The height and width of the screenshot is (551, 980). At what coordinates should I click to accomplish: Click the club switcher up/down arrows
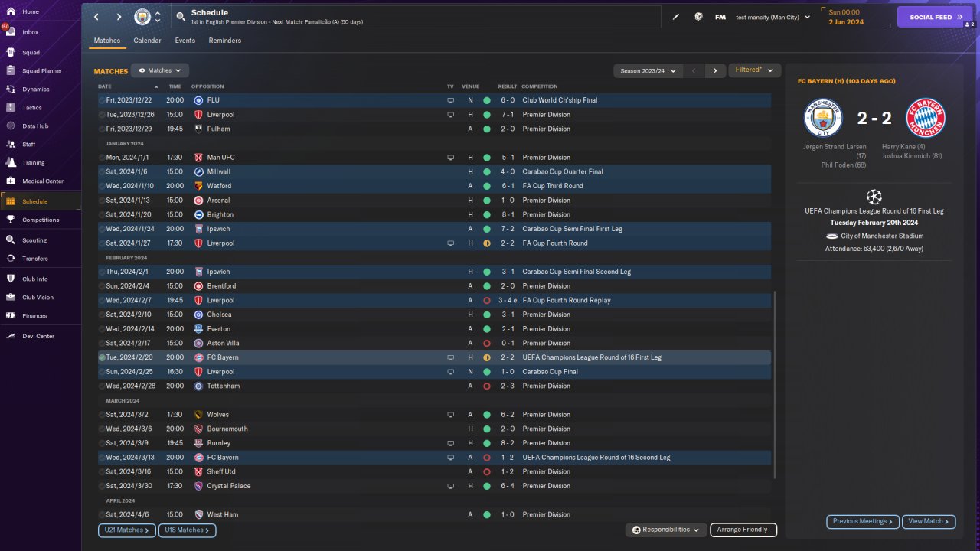pyautogui.click(x=157, y=17)
